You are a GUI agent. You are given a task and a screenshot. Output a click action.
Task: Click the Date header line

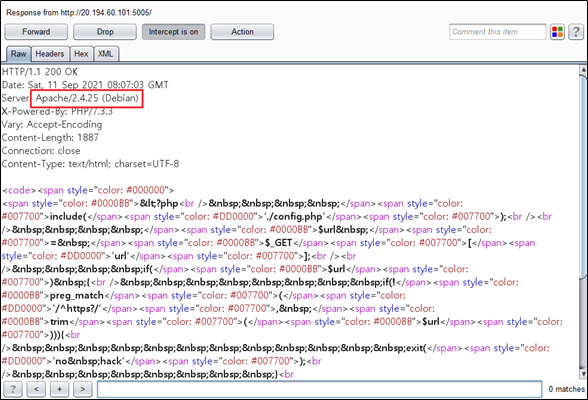click(85, 85)
